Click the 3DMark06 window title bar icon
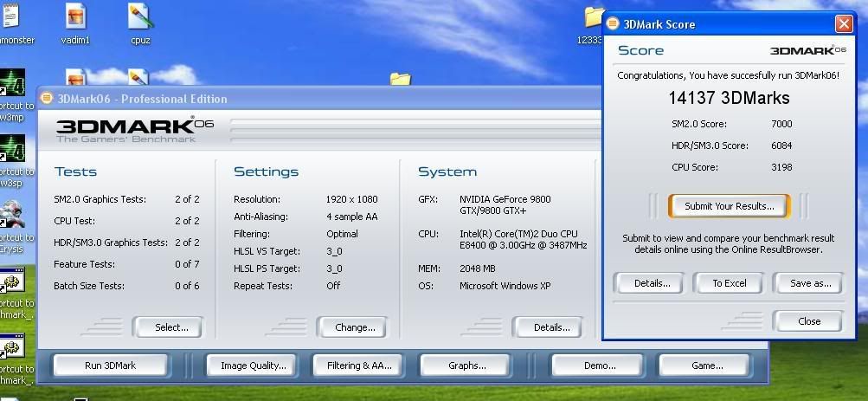868x401 pixels. point(47,98)
